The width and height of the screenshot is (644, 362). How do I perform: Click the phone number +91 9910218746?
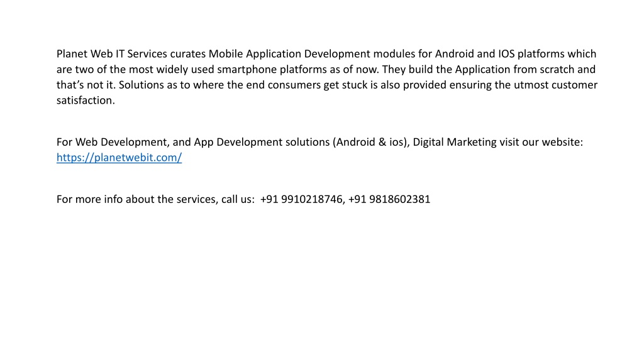click(x=301, y=199)
